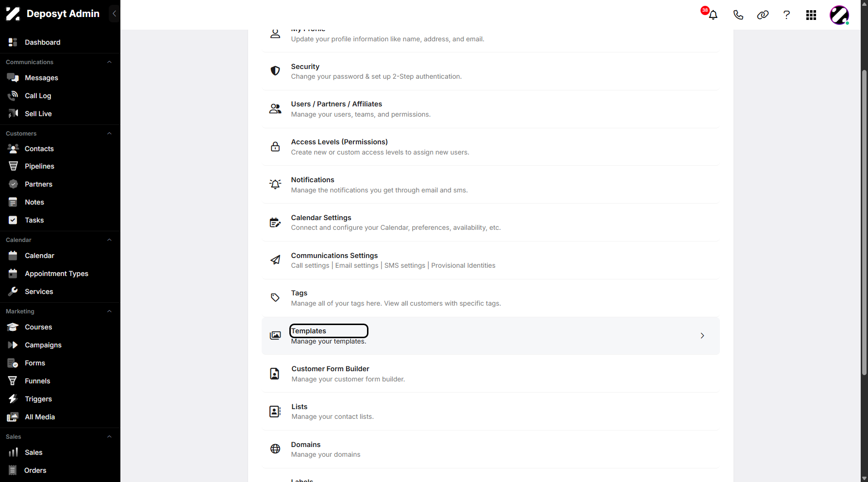Screen dimensions: 868x482
Task: Open the user profile avatar
Action: (x=839, y=15)
